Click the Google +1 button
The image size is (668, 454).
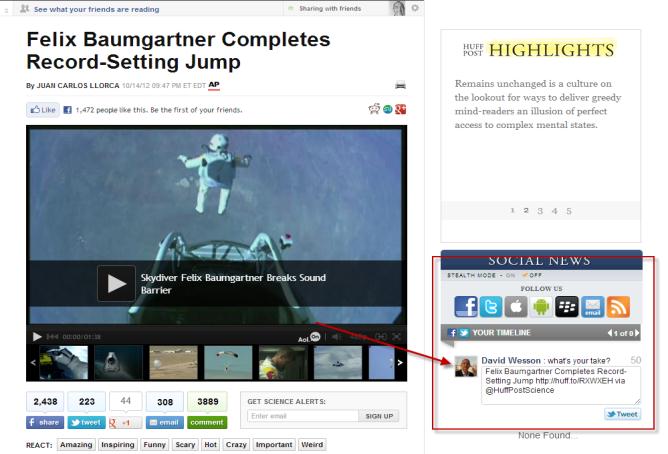coord(125,422)
